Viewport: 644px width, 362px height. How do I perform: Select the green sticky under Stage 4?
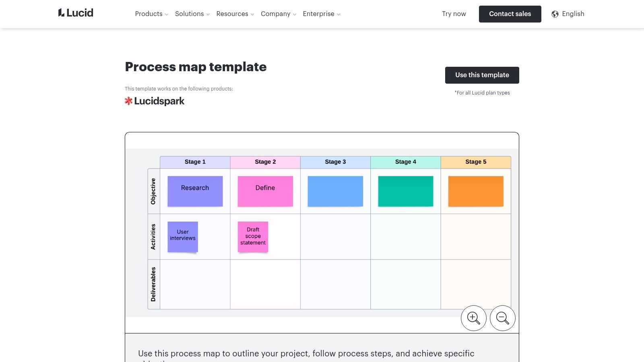pos(405,191)
